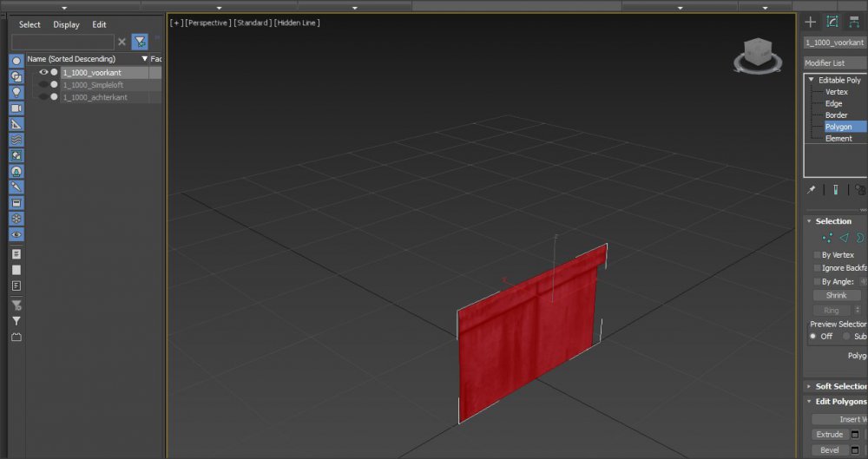Expand the Soft Selection rollout
This screenshot has height=459, width=868.
click(838, 386)
